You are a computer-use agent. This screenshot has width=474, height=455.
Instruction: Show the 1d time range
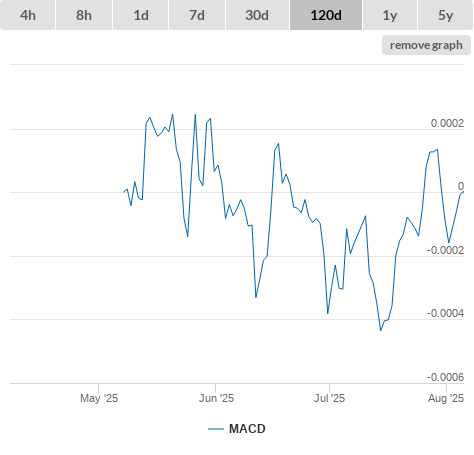pos(141,15)
